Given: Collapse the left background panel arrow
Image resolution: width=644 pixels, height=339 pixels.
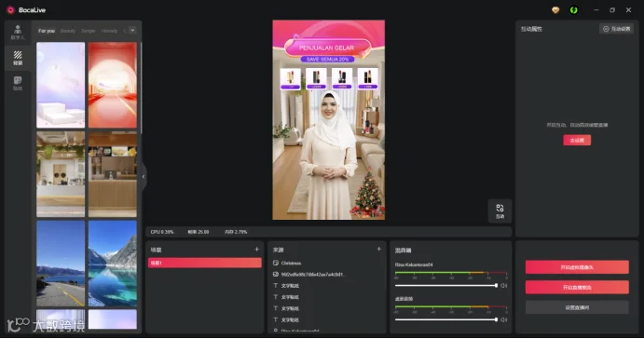Looking at the screenshot, I should coord(144,176).
